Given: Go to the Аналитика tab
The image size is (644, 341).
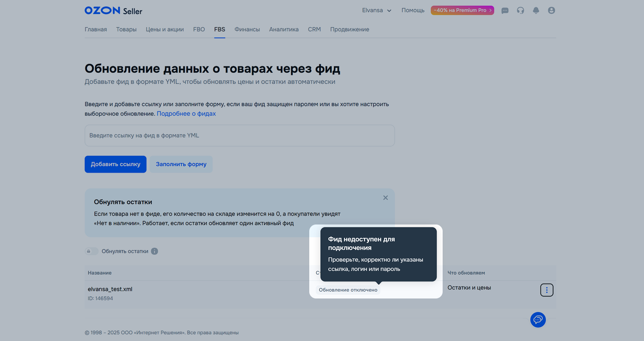Looking at the screenshot, I should point(284,29).
